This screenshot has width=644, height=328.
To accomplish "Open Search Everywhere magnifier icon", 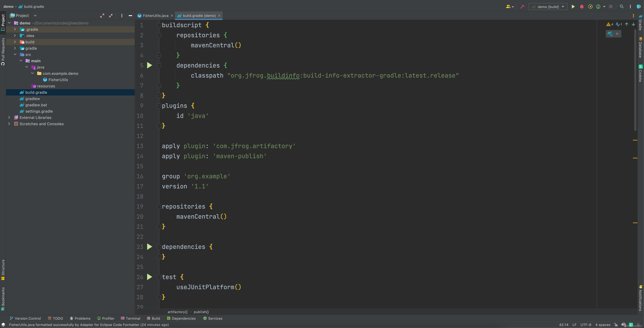I will pyautogui.click(x=622, y=7).
